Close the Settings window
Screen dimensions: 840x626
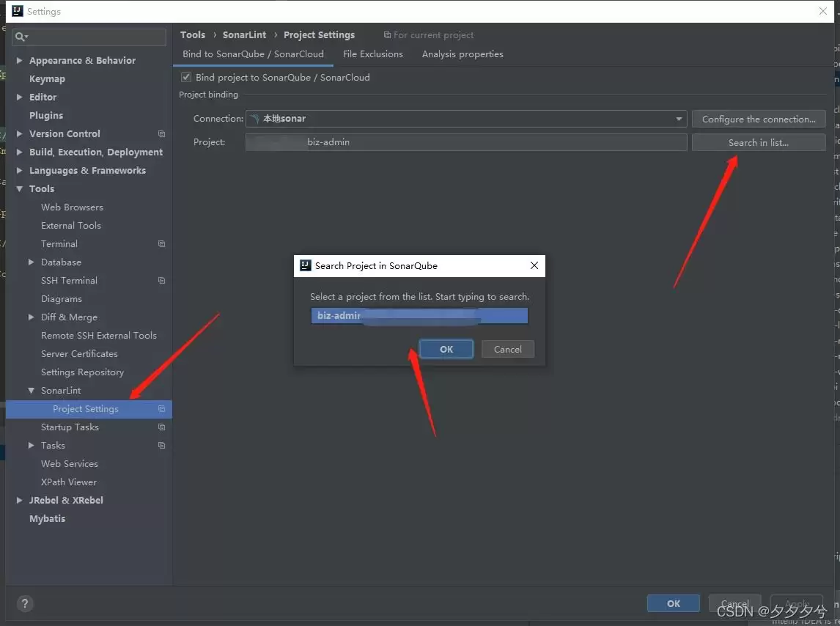[x=823, y=11]
